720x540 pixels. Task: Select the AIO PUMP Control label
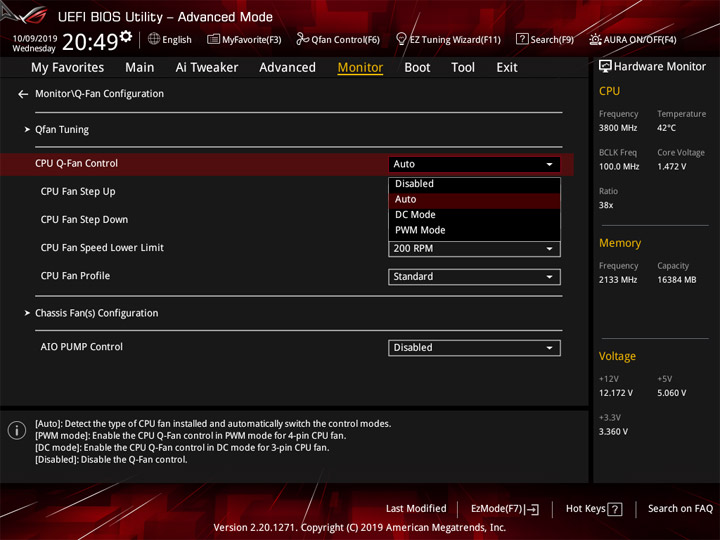click(81, 347)
